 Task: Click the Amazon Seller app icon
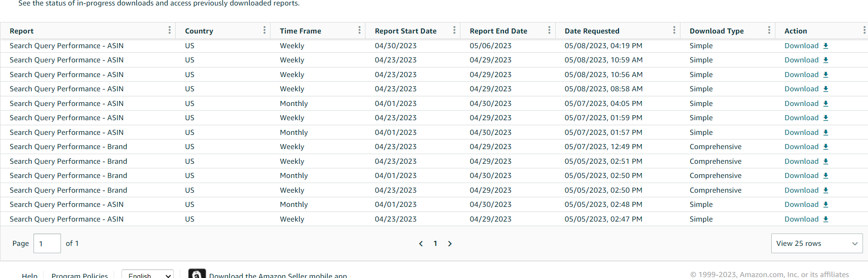197,273
